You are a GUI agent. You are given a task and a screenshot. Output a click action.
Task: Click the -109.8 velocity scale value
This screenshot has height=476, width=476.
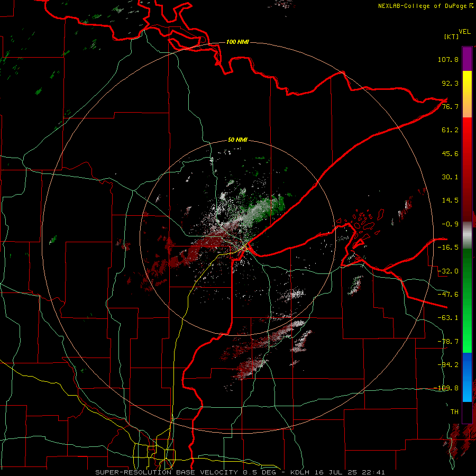(x=446, y=388)
